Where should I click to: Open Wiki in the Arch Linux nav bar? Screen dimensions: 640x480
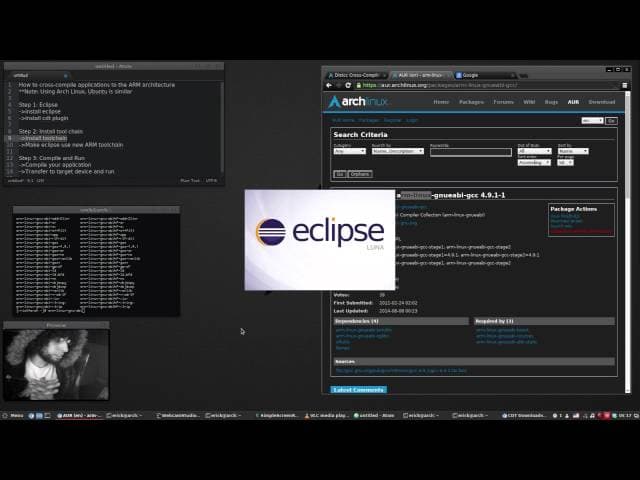[x=529, y=102]
